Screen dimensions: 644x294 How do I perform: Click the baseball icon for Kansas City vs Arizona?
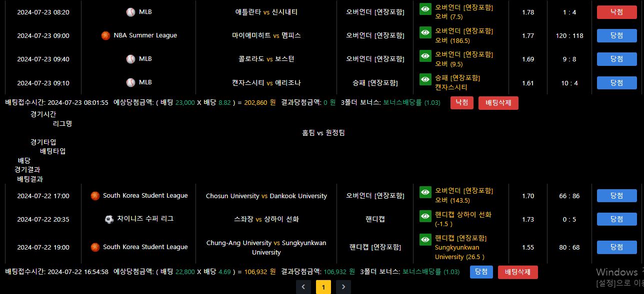point(130,82)
